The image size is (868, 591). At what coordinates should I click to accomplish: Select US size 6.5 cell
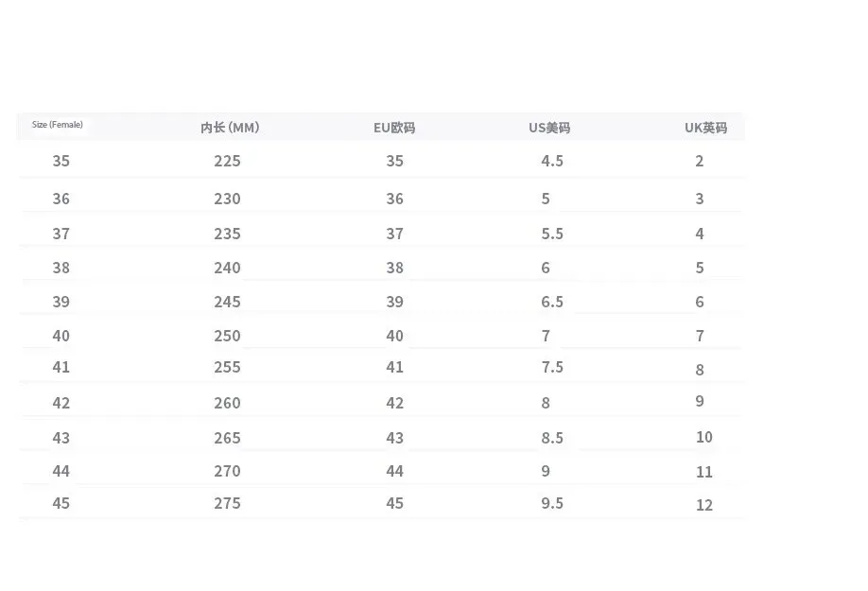click(x=552, y=302)
